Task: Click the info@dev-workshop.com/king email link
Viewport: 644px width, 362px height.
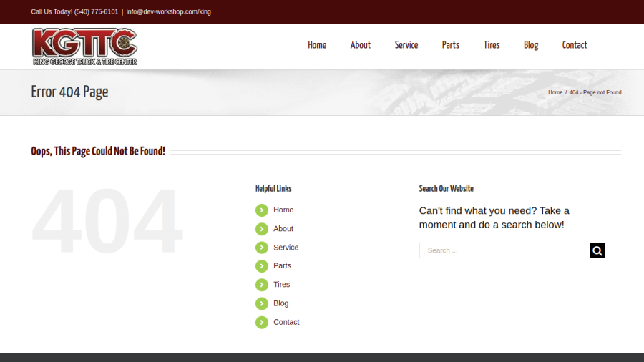Action: (x=169, y=12)
